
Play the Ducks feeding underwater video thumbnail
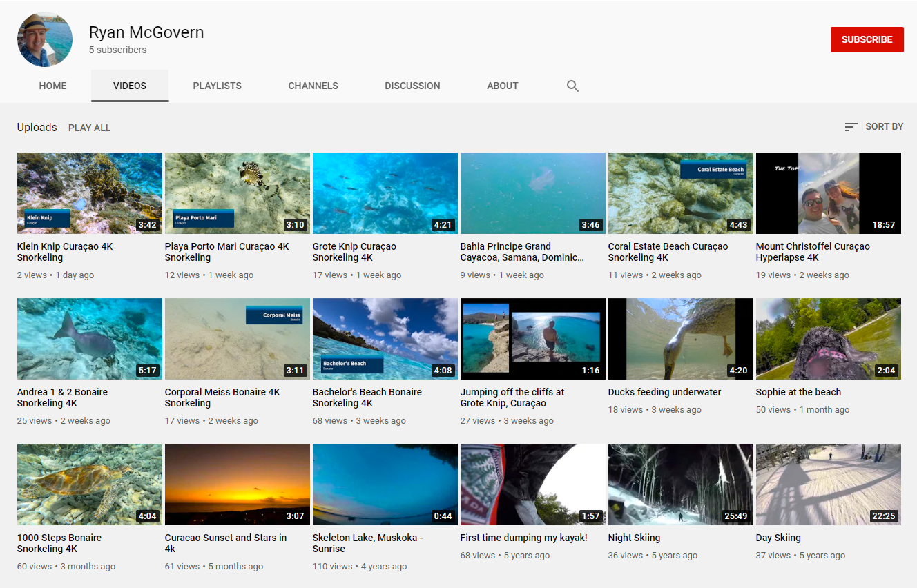680,339
